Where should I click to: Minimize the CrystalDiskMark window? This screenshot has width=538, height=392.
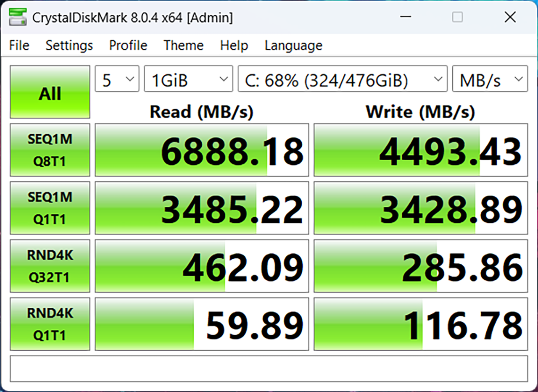(x=405, y=17)
